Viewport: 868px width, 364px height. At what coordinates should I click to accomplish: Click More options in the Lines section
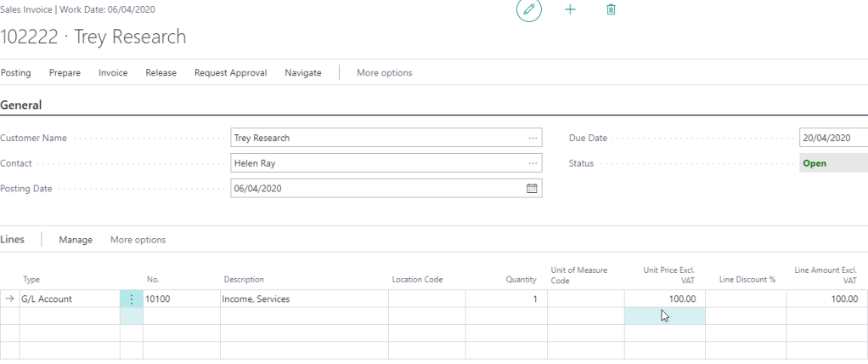(138, 240)
